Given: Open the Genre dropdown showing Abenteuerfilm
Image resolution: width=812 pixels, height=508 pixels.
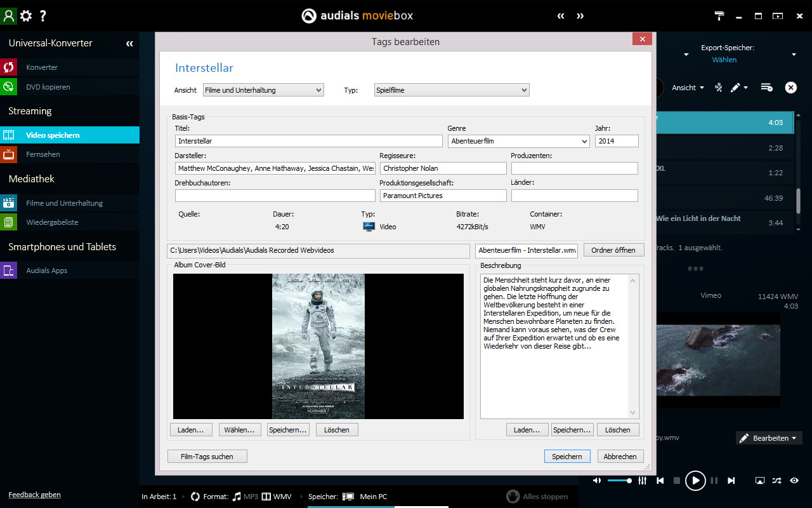Looking at the screenshot, I should pos(518,141).
